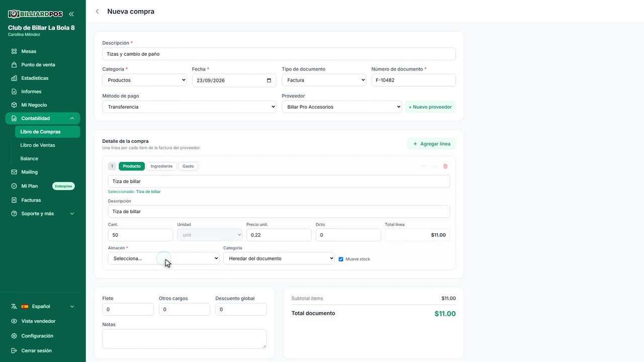Uncheck the Mueve stock checkbox

(341, 259)
